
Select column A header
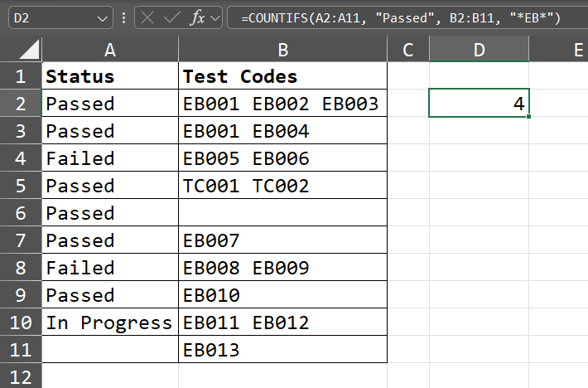tap(110, 49)
